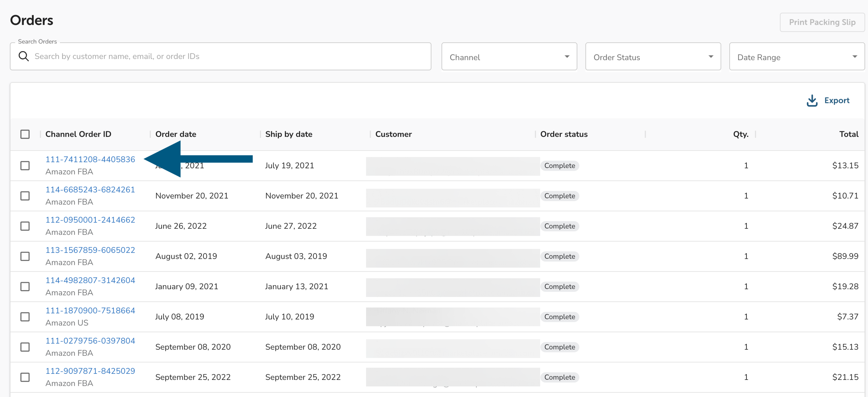Click the search magnifier icon
This screenshot has height=397, width=868.
[x=24, y=56]
